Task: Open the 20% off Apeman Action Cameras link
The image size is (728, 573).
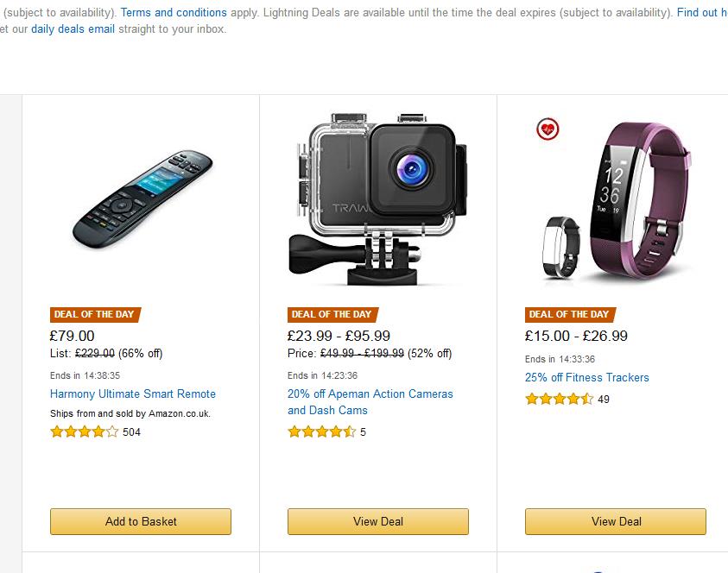Action: 370,394
